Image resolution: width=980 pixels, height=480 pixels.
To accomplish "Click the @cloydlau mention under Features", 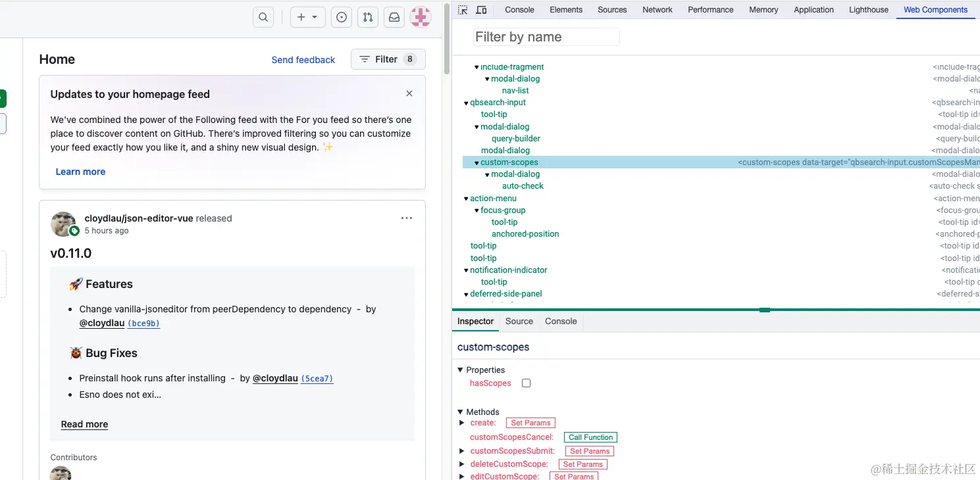I will click(x=102, y=323).
